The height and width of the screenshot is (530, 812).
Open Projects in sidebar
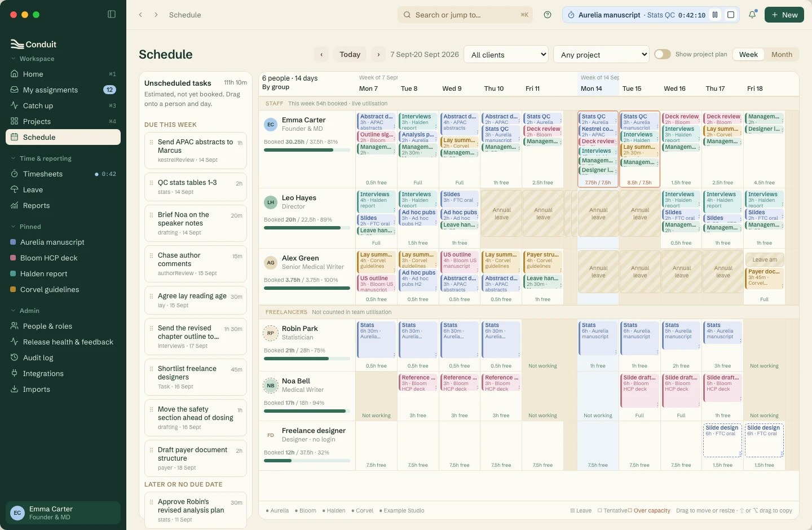[x=63, y=121]
